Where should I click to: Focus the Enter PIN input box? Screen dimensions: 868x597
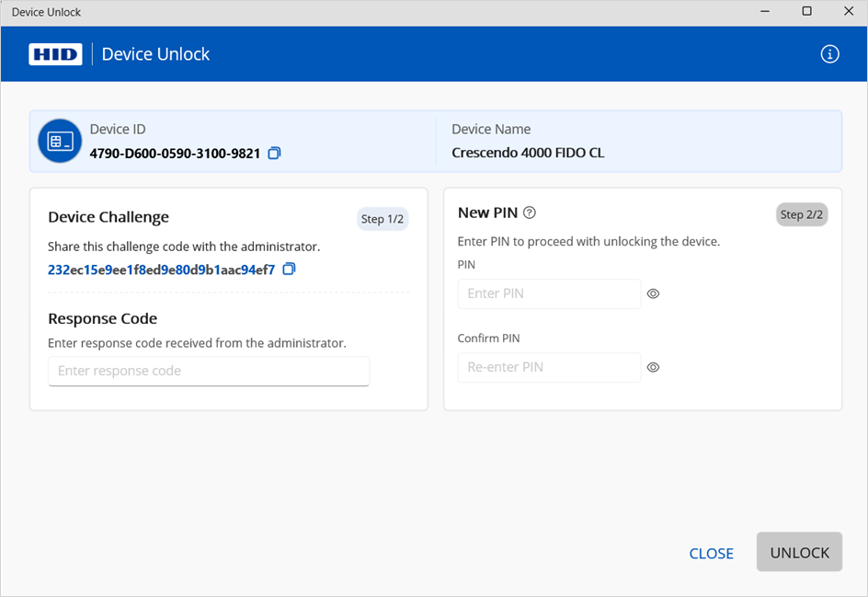coord(549,294)
